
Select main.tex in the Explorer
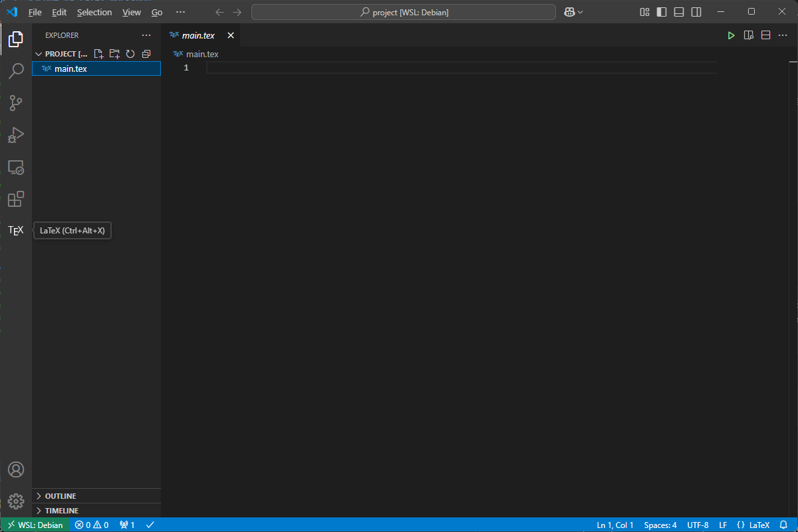(x=70, y=68)
